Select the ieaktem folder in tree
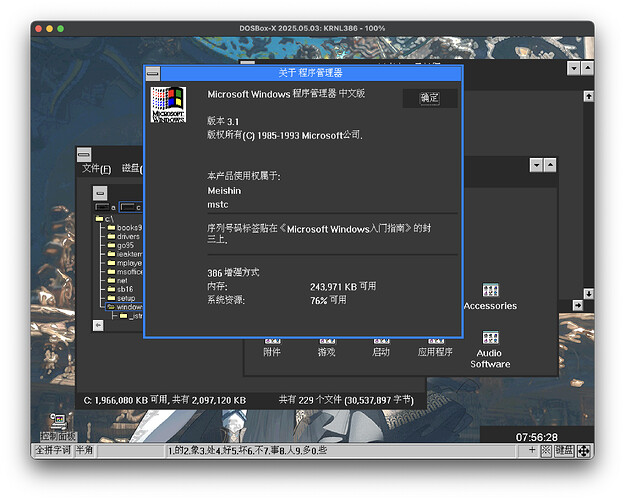Screen dimensions: 625x499 [x=125, y=254]
